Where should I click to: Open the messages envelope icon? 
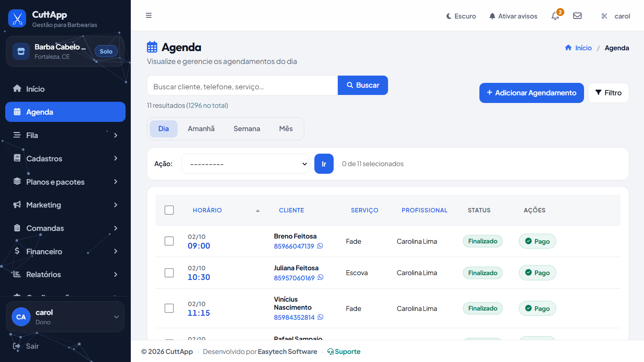[577, 16]
